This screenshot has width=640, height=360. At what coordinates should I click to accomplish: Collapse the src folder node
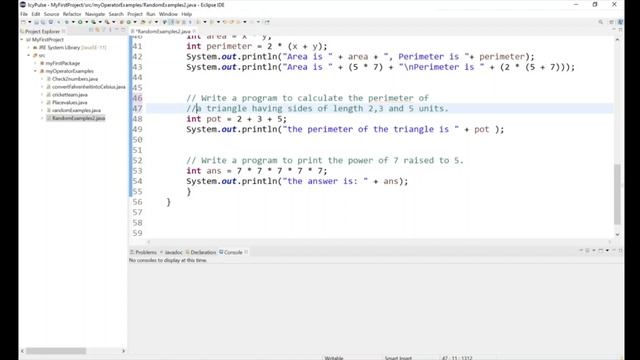pos(29,55)
